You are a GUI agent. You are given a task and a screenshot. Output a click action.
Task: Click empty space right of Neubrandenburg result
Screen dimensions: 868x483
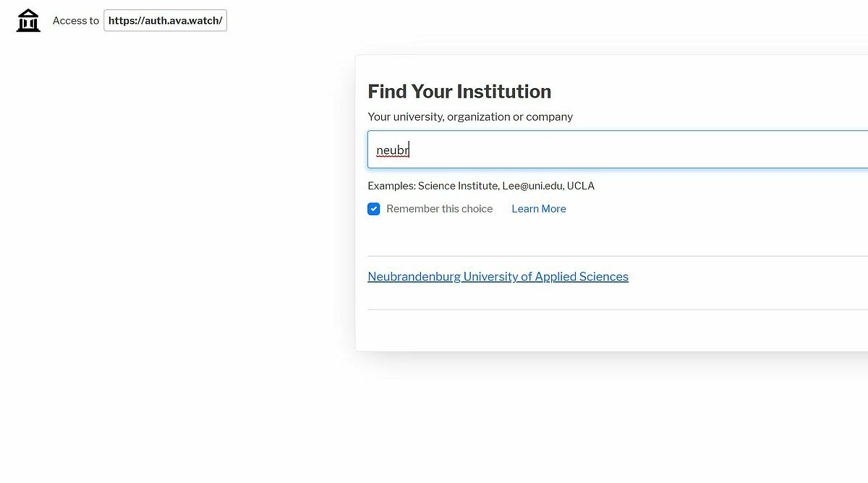click(x=745, y=277)
